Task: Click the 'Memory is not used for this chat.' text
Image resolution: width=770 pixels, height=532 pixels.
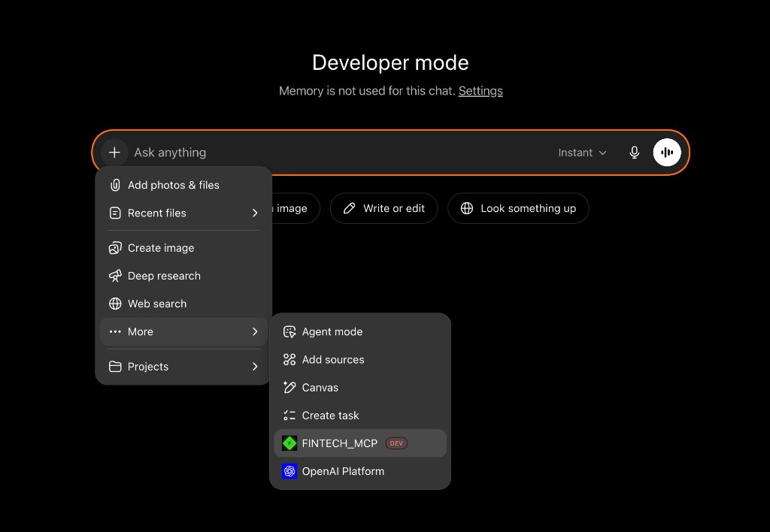Action: (367, 91)
